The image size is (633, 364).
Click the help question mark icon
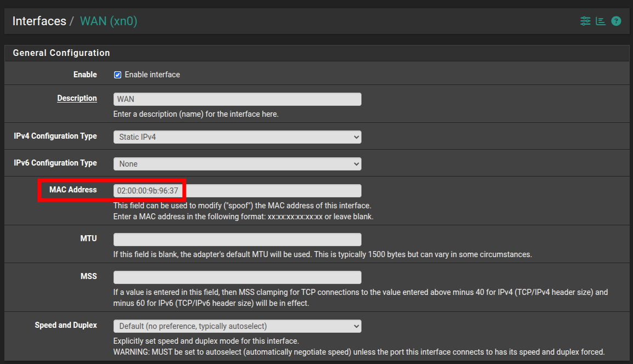(616, 21)
